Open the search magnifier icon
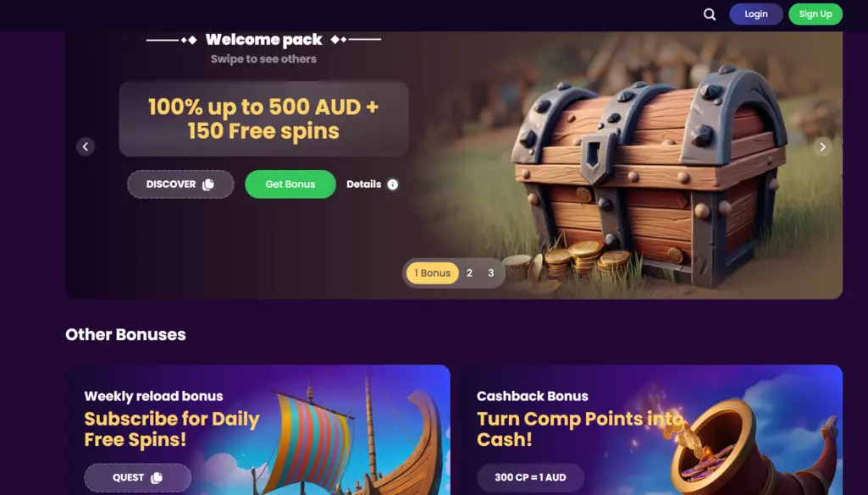Image resolution: width=868 pixels, height=495 pixels. [x=709, y=14]
